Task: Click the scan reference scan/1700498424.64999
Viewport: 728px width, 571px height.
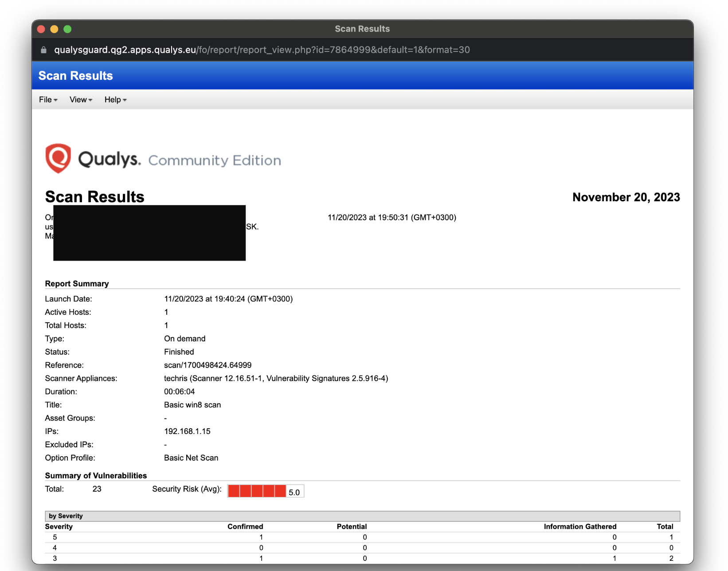Action: pyautogui.click(x=207, y=365)
